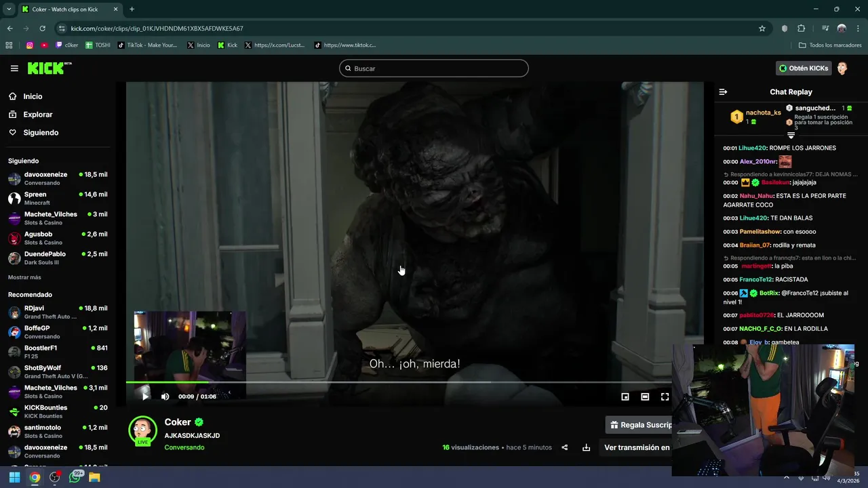Open the Chrome apps grid icon
Image resolution: width=868 pixels, height=488 pixels.
coord(9,45)
